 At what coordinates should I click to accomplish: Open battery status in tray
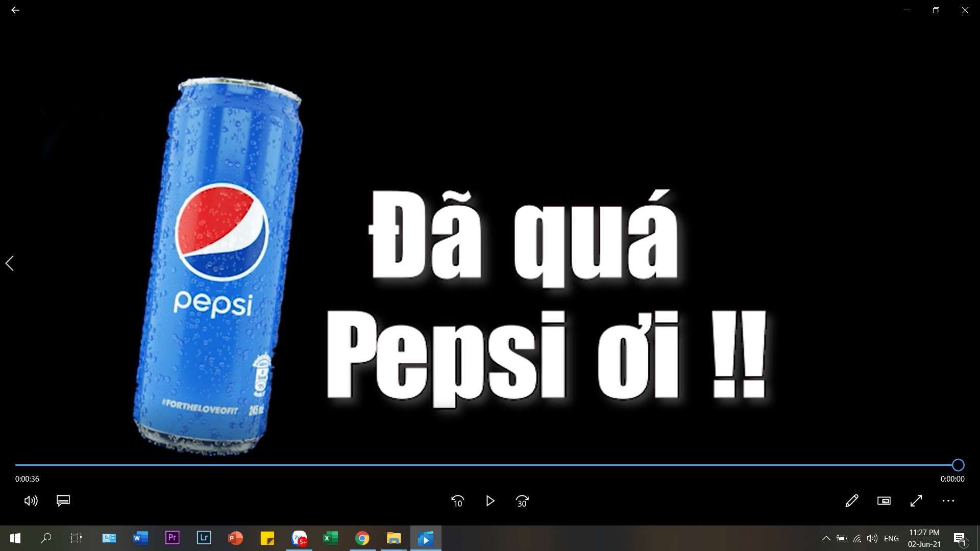tap(842, 538)
